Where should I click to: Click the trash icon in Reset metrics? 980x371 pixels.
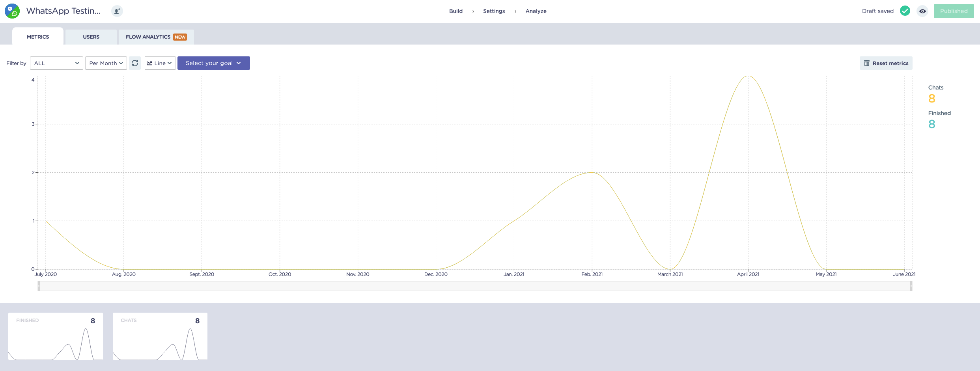tap(867, 63)
